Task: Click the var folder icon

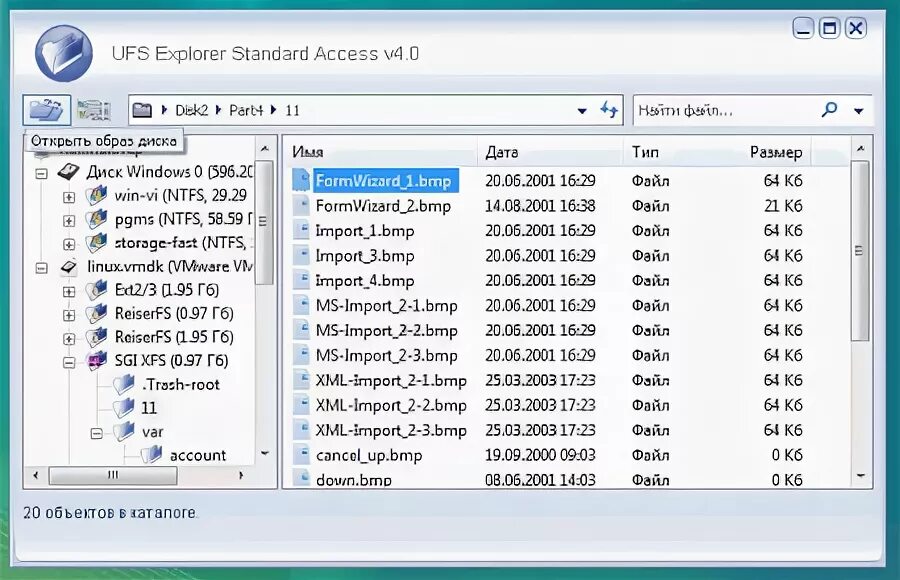Action: coord(123,431)
